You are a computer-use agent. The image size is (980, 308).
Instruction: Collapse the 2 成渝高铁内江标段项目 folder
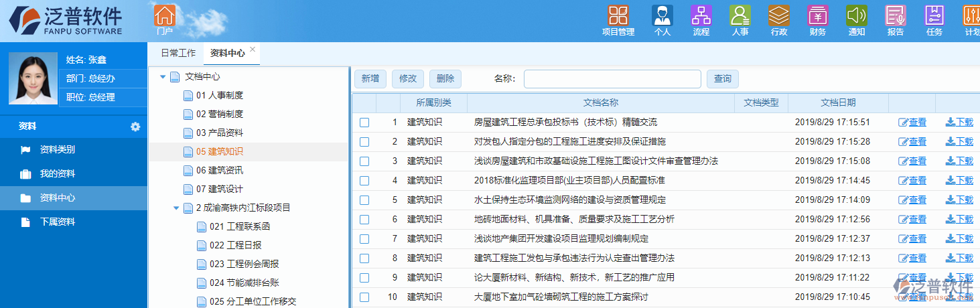[x=176, y=208]
